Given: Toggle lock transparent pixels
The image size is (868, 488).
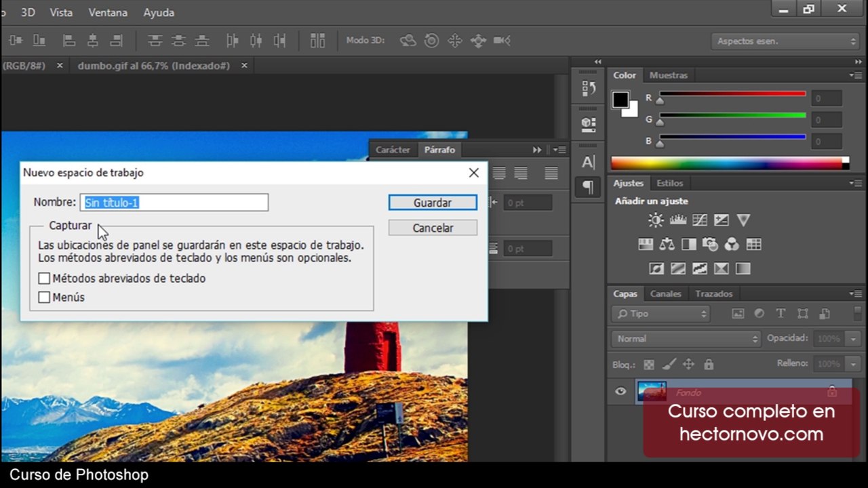Looking at the screenshot, I should pyautogui.click(x=649, y=364).
